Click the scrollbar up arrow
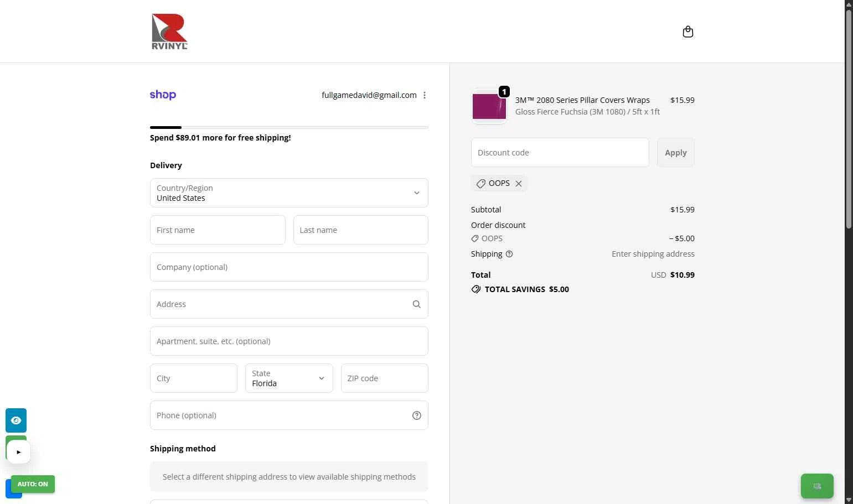The width and height of the screenshot is (853, 504). tap(849, 4)
